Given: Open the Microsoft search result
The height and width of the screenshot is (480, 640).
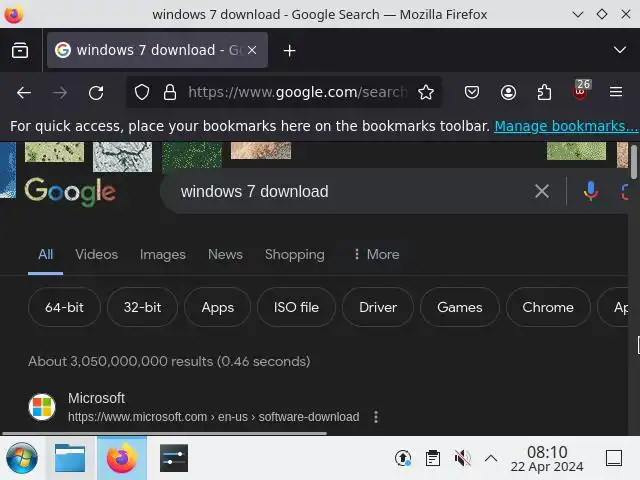Looking at the screenshot, I should pos(96,398).
